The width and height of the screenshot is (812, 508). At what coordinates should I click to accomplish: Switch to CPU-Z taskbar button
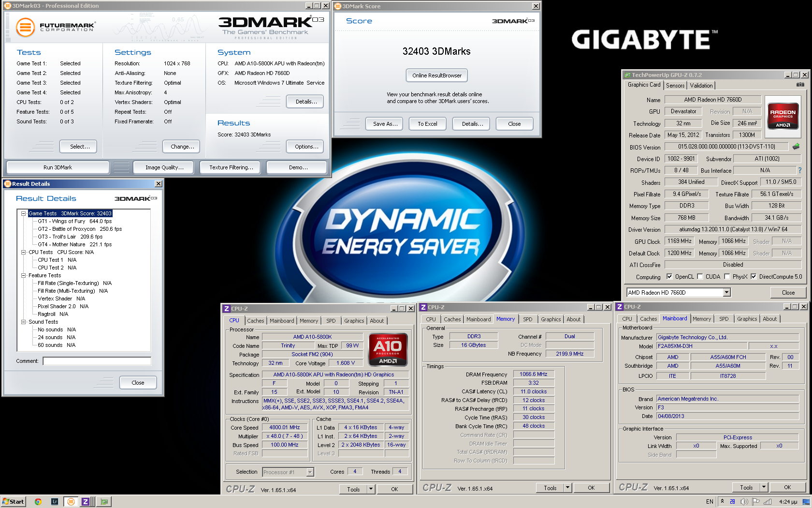pos(86,502)
